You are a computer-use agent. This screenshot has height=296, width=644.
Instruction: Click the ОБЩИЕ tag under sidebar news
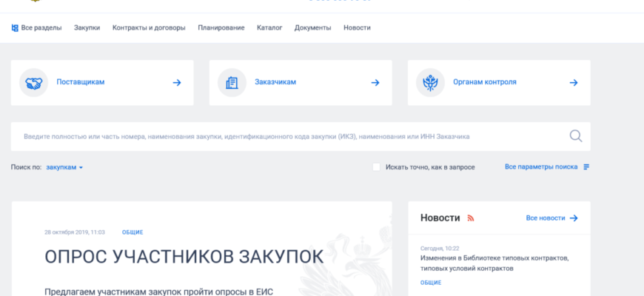[x=431, y=283]
